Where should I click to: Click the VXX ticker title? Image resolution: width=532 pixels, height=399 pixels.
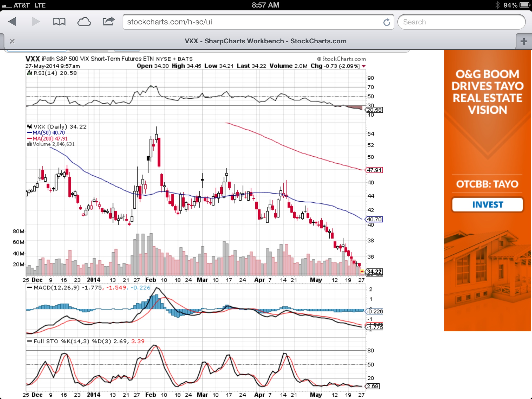pyautogui.click(x=32, y=59)
